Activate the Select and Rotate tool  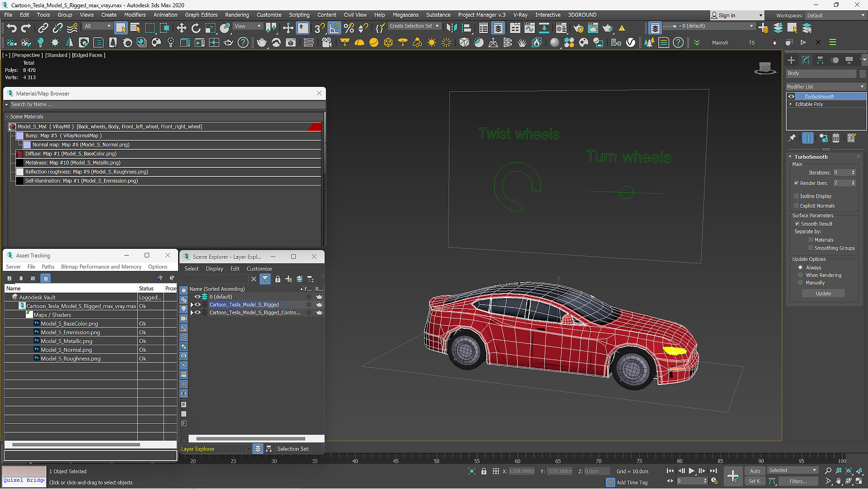click(196, 28)
